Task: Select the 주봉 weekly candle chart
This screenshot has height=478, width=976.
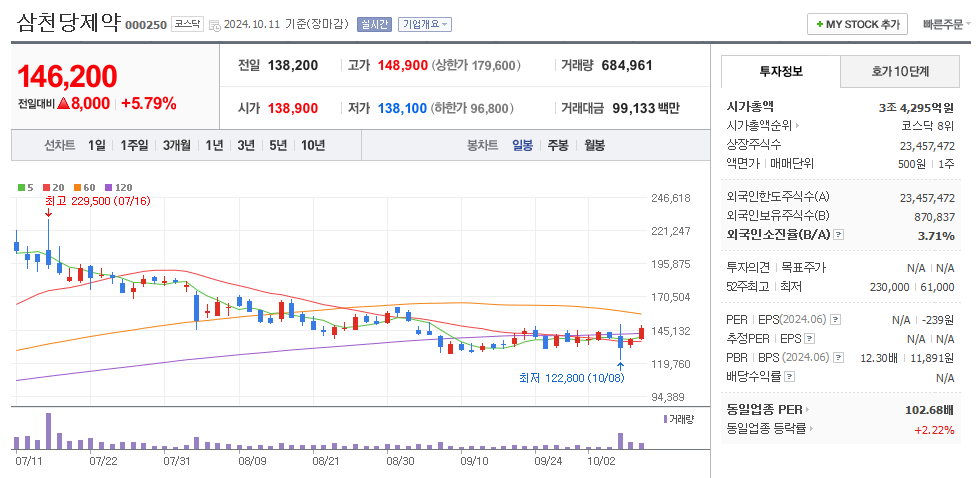Action: tap(558, 146)
